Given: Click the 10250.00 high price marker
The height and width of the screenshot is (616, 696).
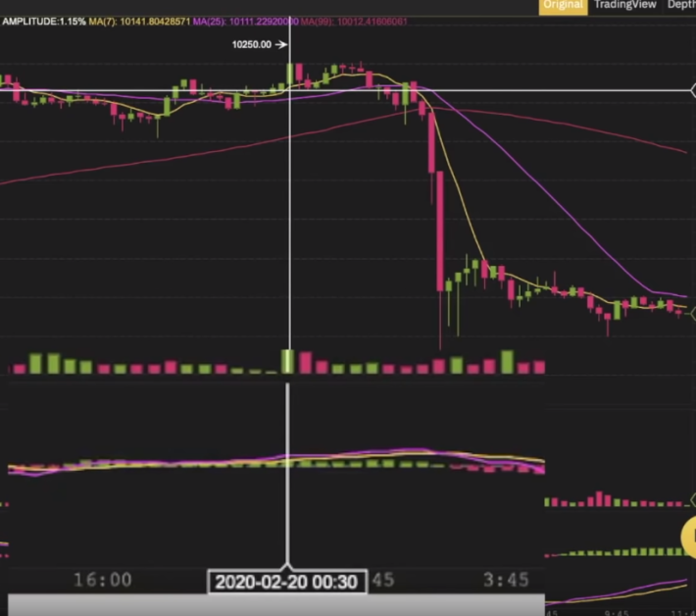Looking at the screenshot, I should [x=259, y=44].
